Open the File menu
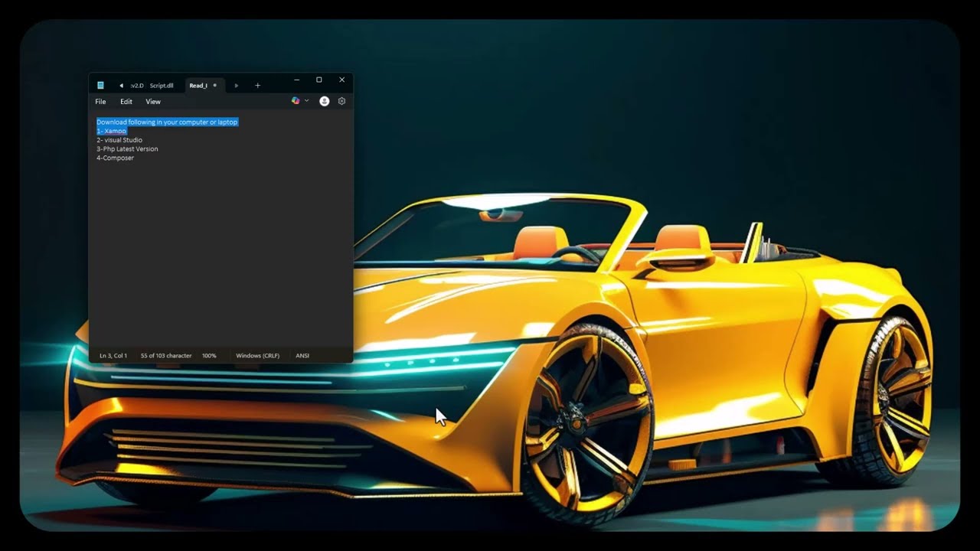980x551 pixels. pos(100,102)
